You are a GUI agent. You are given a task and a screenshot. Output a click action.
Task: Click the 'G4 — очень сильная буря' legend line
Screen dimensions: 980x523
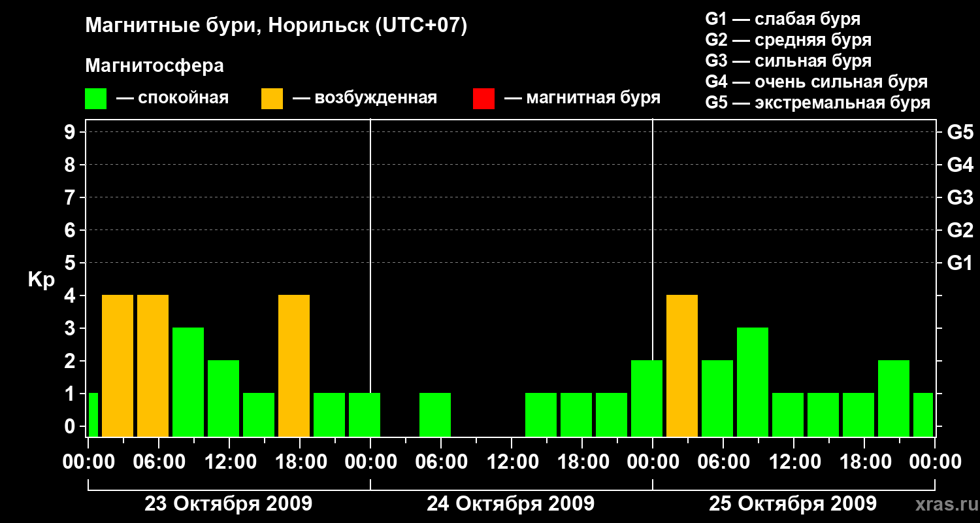[817, 82]
